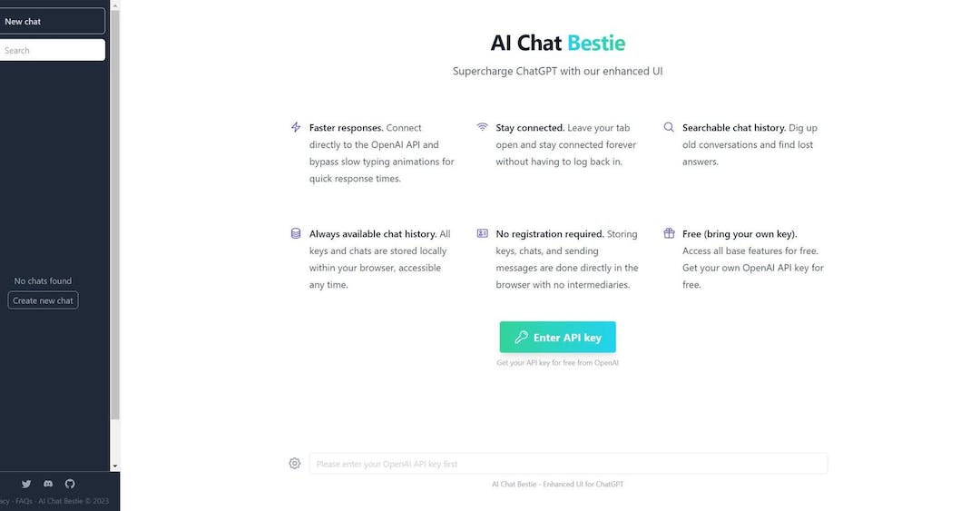Focus the sidebar Search field
Viewport: 980px width, 511px height.
tap(53, 50)
